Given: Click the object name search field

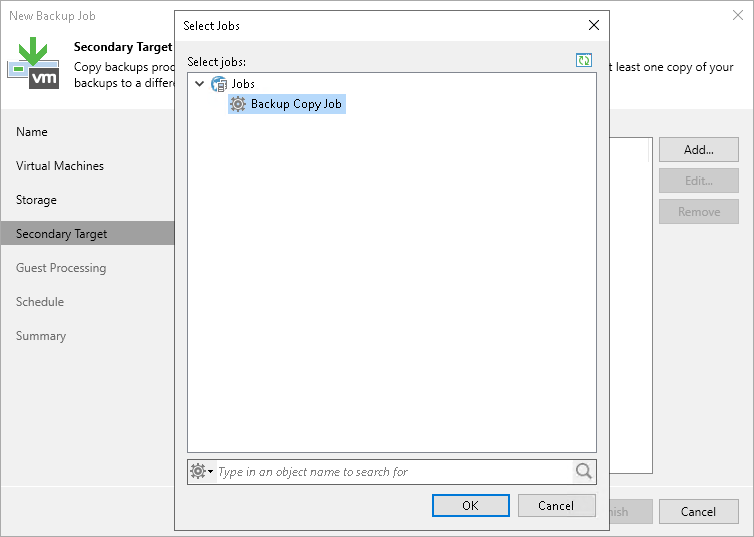Looking at the screenshot, I should pyautogui.click(x=394, y=472).
